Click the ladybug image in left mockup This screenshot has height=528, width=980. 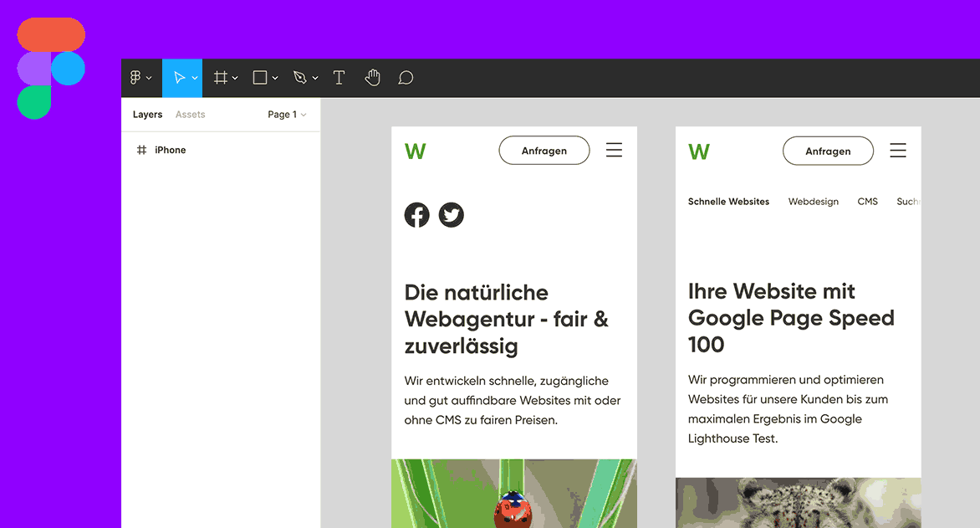pos(513,494)
